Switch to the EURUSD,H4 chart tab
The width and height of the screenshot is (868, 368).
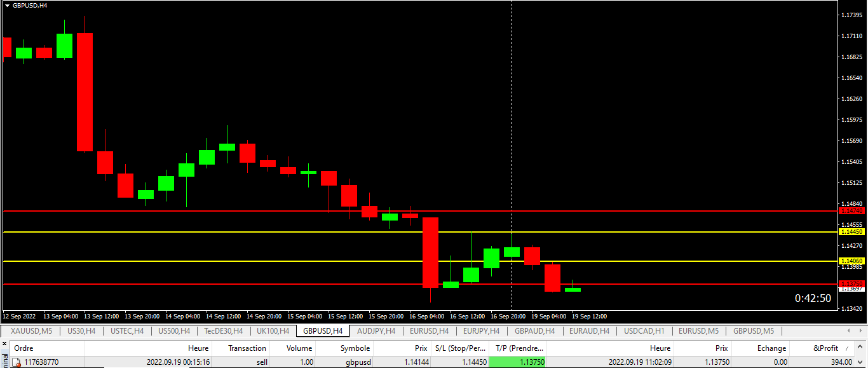[x=429, y=331]
